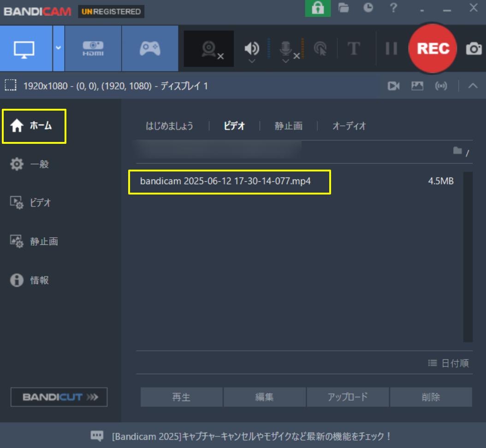The width and height of the screenshot is (486, 448).
Task: Click the file list vertical scrollbar
Action: point(468,257)
